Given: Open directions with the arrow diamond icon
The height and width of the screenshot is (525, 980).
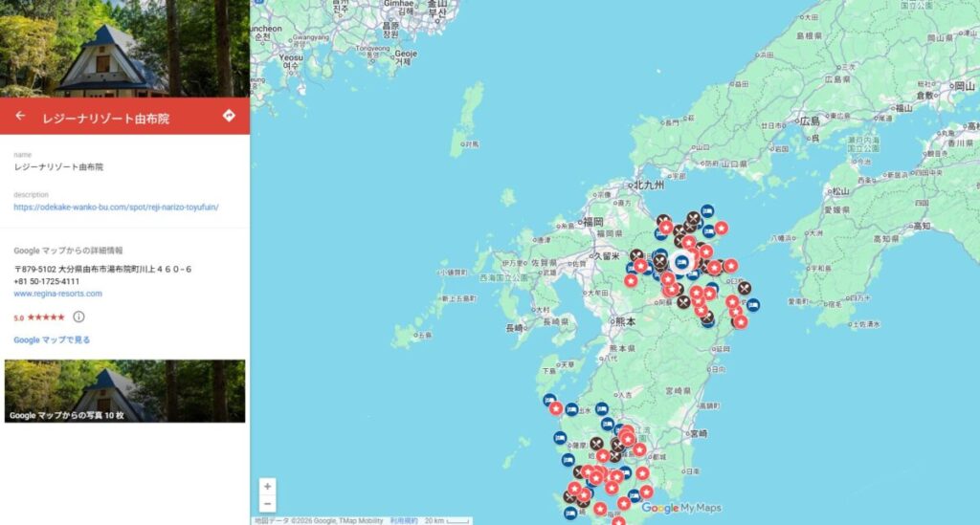Looking at the screenshot, I should (x=228, y=116).
